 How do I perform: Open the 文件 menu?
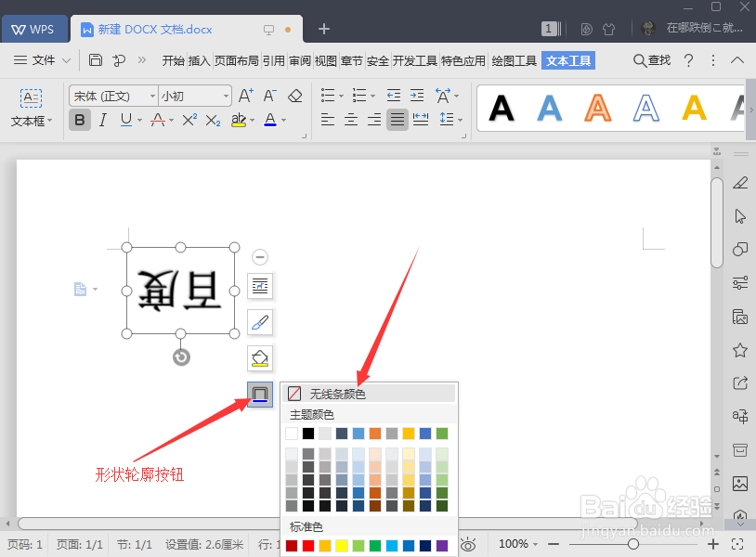[42, 60]
